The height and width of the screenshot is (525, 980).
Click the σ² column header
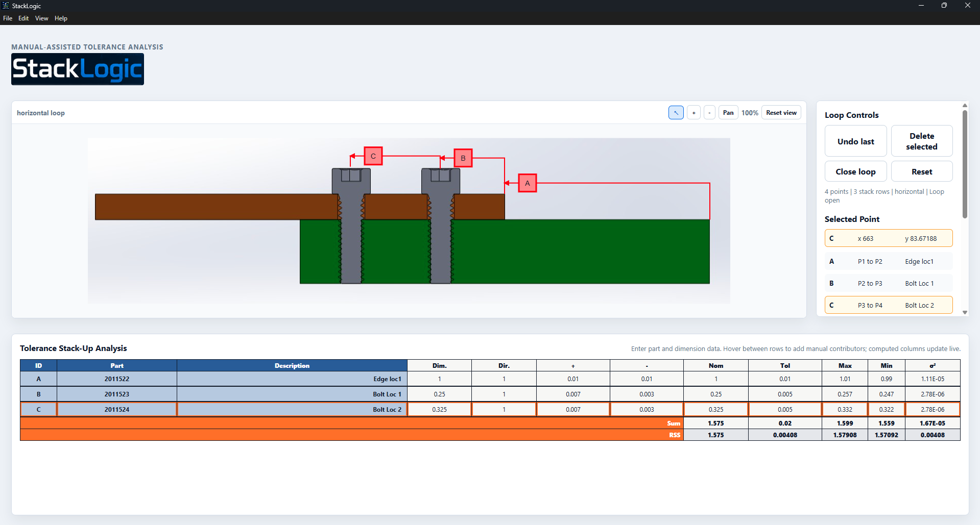click(933, 365)
